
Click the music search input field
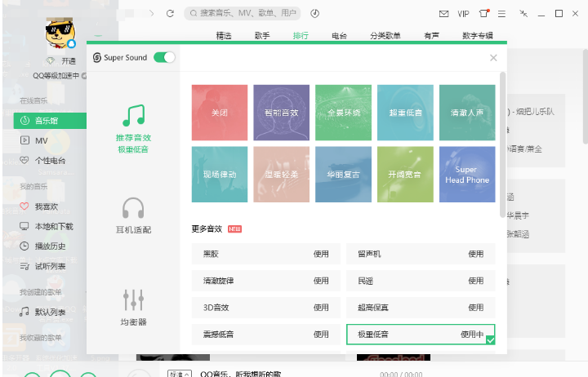pyautogui.click(x=243, y=14)
